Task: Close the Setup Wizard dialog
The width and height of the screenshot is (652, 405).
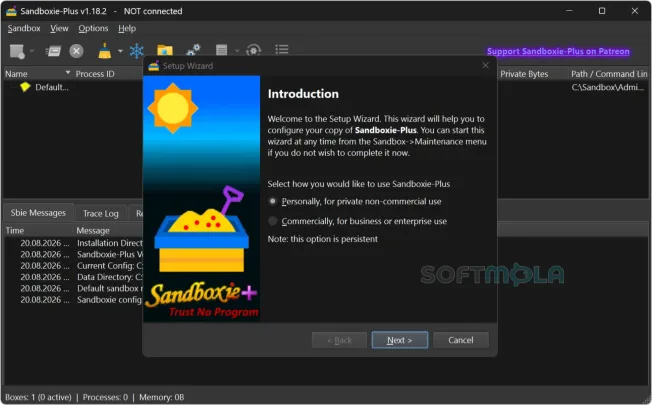Action: tap(485, 65)
